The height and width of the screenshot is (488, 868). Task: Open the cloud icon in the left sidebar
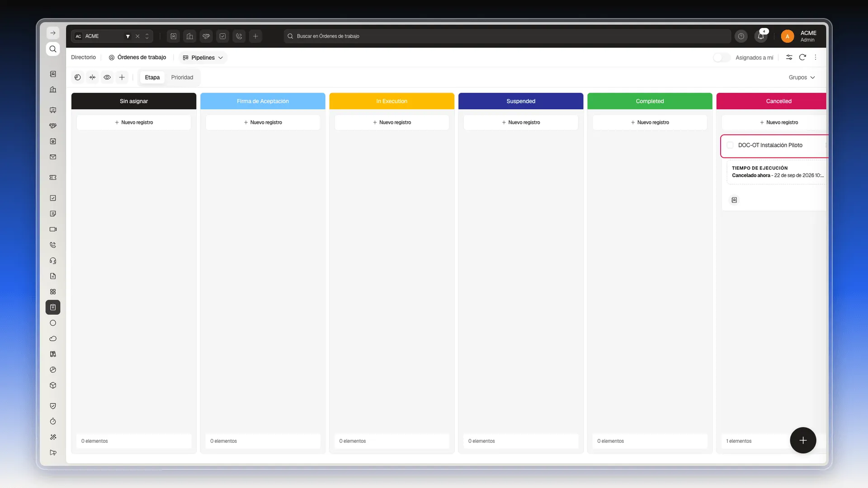point(53,338)
